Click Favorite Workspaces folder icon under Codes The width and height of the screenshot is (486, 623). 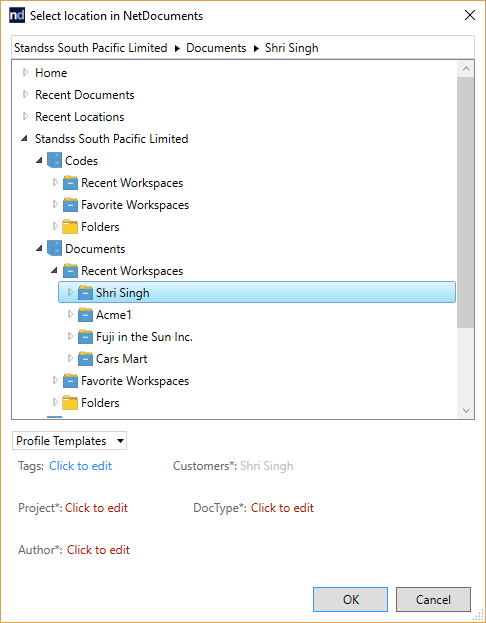pos(70,205)
